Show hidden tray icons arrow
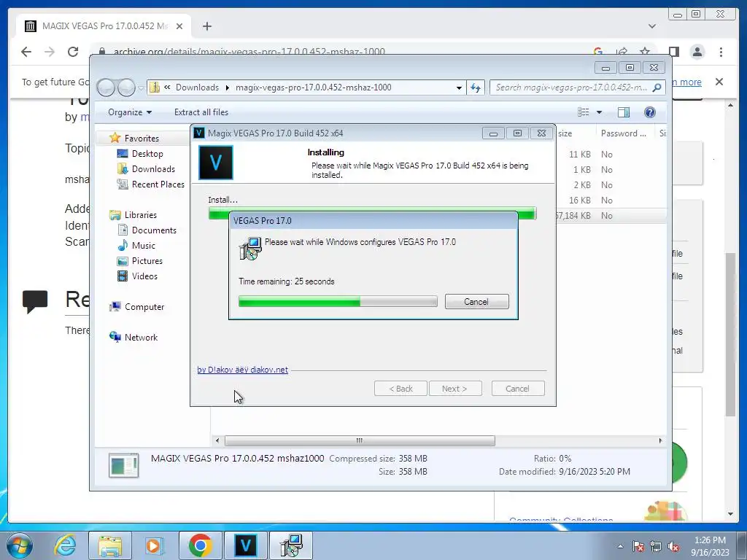The image size is (747, 560). [x=620, y=546]
